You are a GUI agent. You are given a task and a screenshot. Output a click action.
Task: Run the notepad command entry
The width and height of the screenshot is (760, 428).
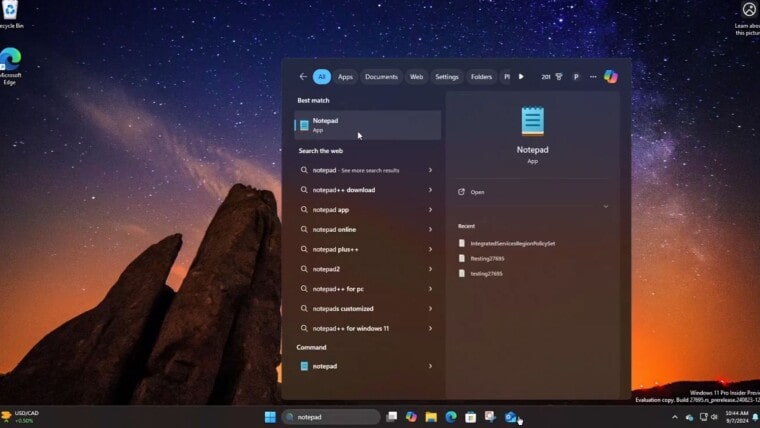pos(367,366)
